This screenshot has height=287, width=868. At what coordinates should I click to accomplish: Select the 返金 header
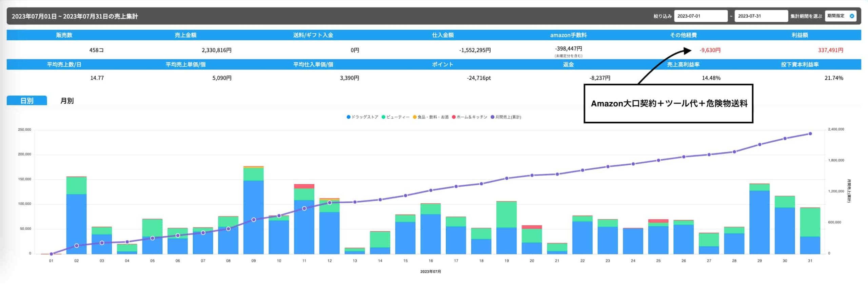(568, 64)
